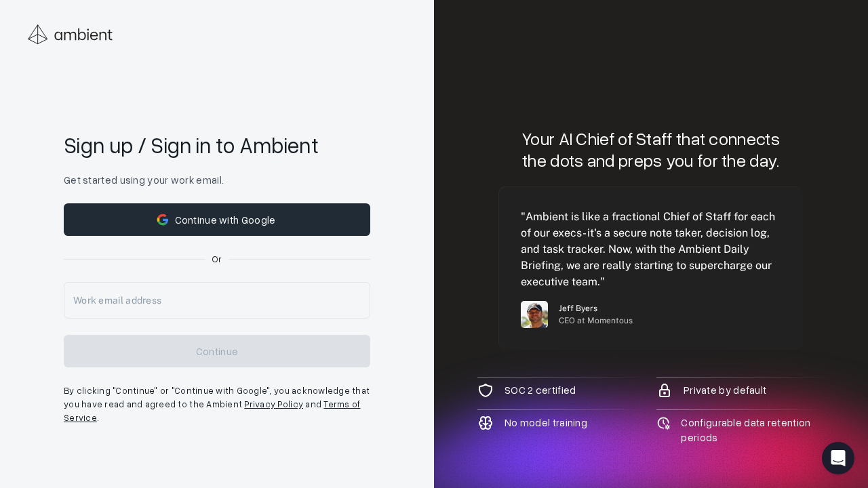The height and width of the screenshot is (488, 868).
Task: Click the Work email address field
Action: 217,300
